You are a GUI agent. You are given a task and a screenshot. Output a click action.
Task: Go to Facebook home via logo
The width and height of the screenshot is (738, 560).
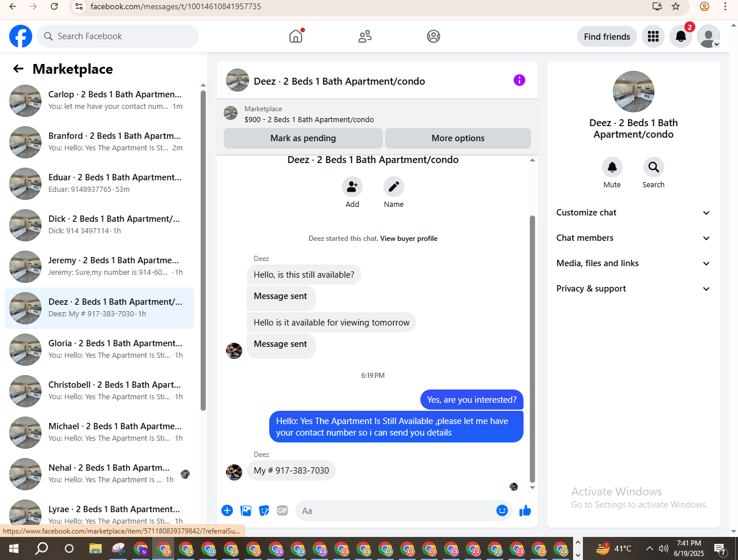click(x=21, y=36)
